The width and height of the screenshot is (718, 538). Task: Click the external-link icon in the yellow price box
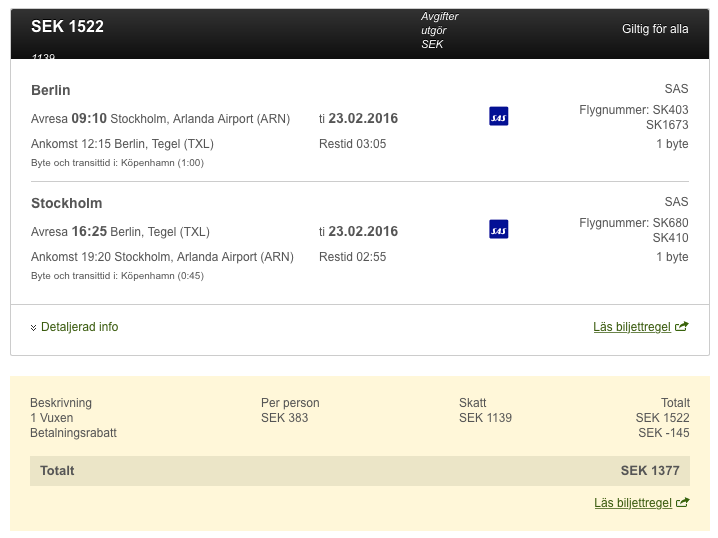[682, 503]
